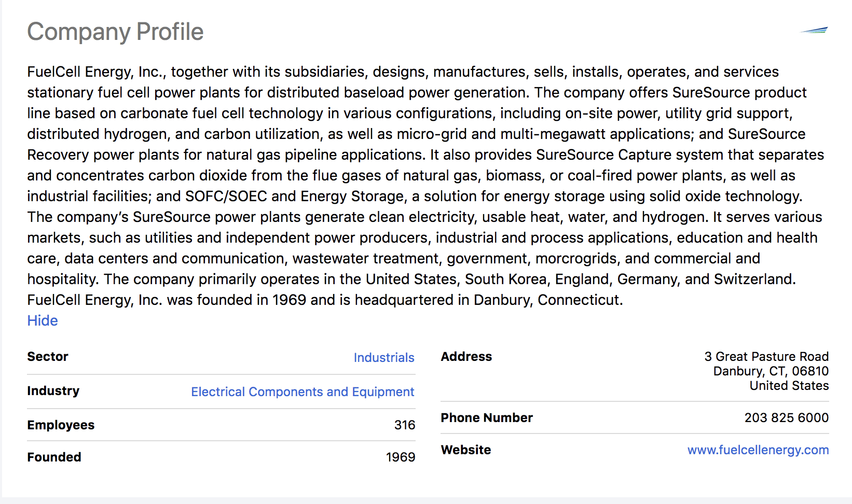Collapse the description with Hide
This screenshot has height=504, width=852.
(43, 320)
